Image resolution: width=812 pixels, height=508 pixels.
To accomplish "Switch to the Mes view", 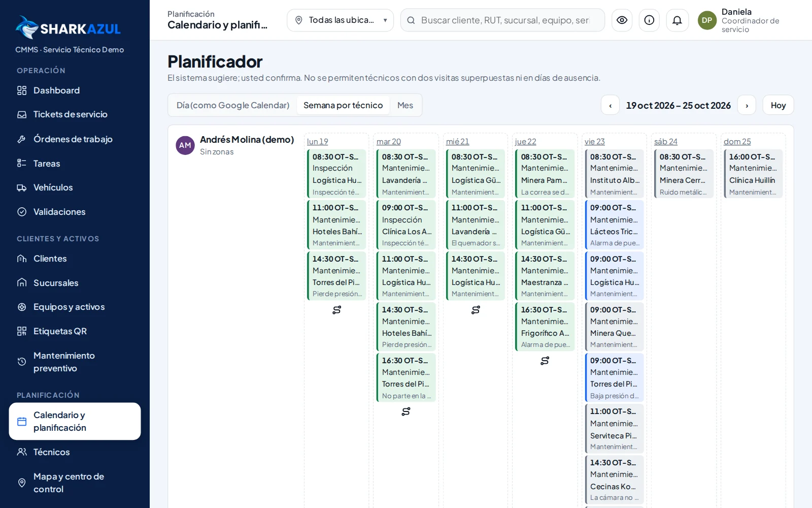I will 405,105.
